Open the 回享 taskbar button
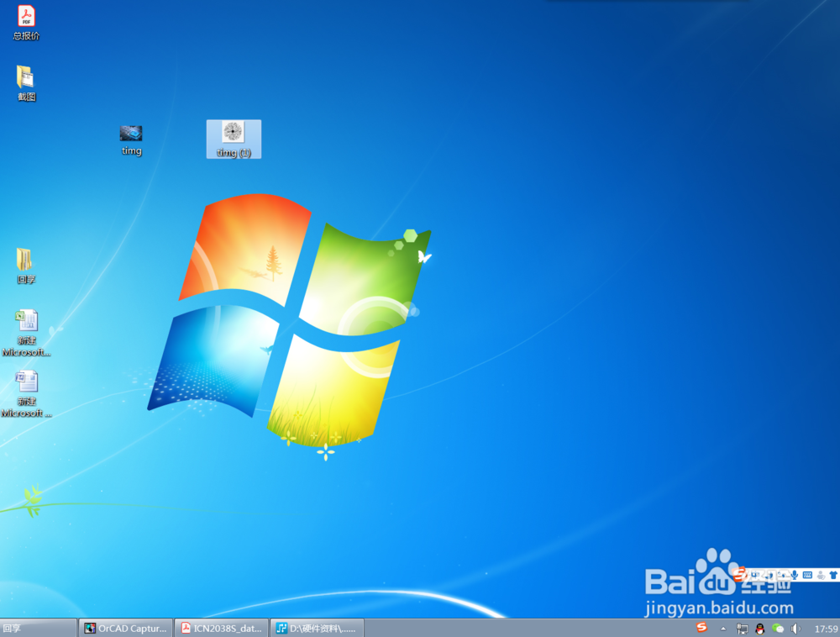 [x=38, y=628]
